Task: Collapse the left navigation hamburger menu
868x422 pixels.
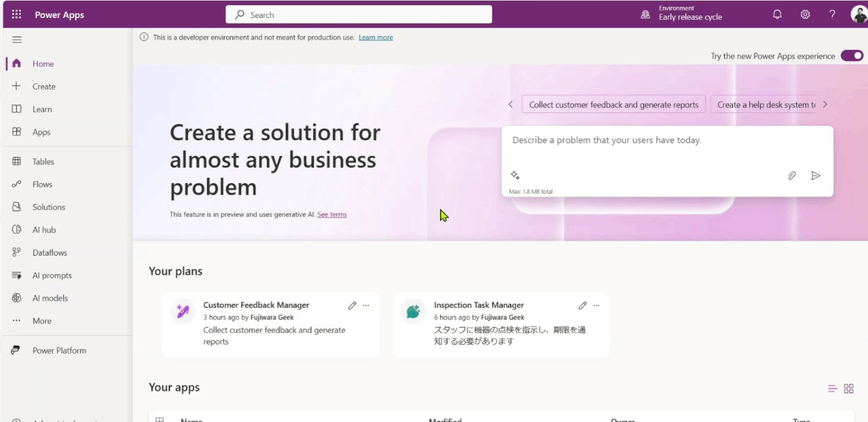Action: point(17,40)
